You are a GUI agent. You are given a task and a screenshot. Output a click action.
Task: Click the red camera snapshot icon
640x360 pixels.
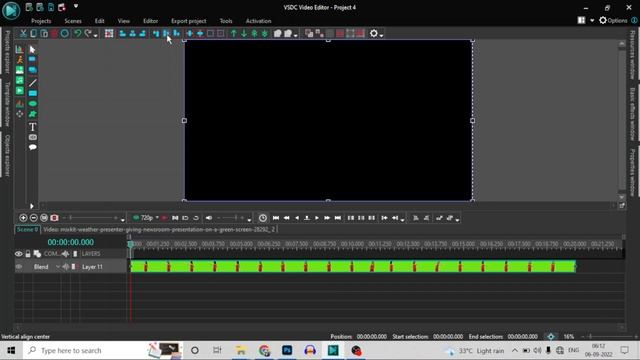click(x=54, y=218)
